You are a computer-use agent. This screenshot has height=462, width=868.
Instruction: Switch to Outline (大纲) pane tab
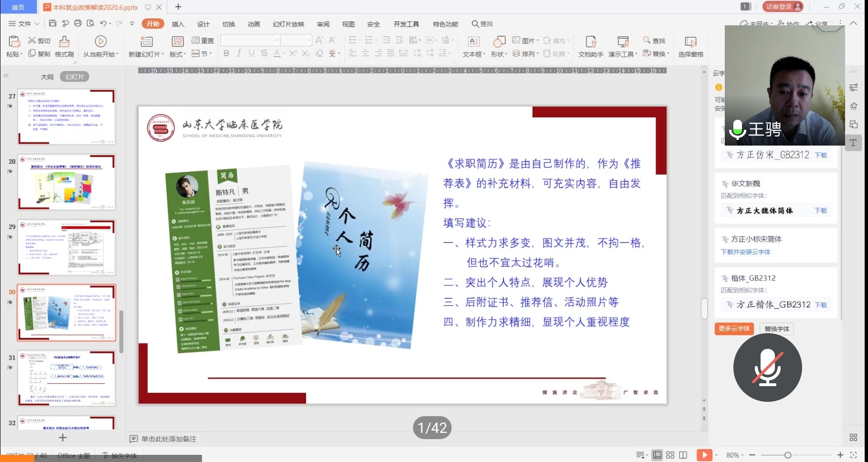pos(47,77)
